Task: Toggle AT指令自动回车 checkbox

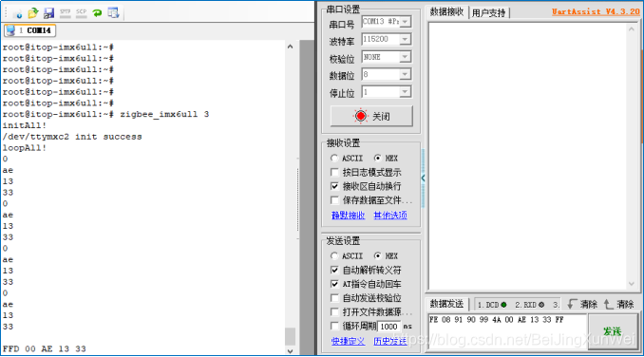Action: pos(334,284)
